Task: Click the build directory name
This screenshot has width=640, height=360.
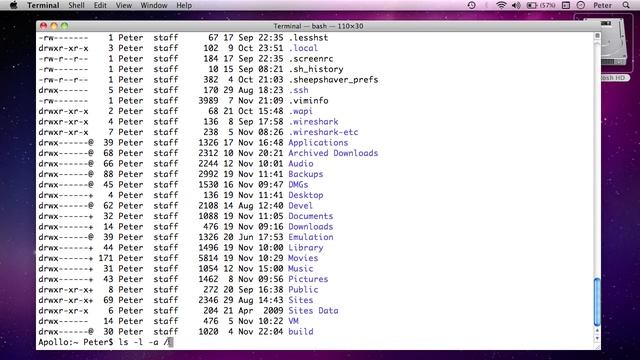Action: pos(301,331)
